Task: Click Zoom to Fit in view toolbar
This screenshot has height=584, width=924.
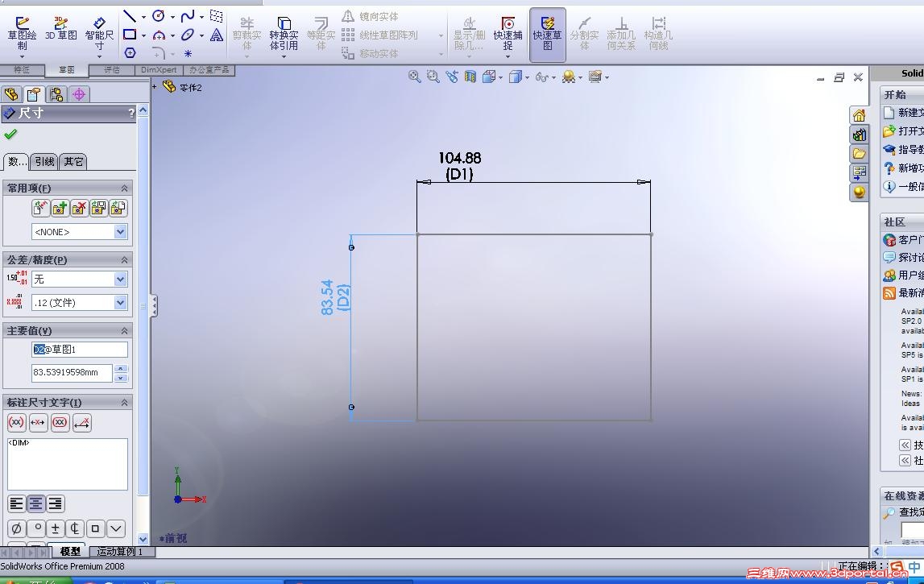Action: 414,76
